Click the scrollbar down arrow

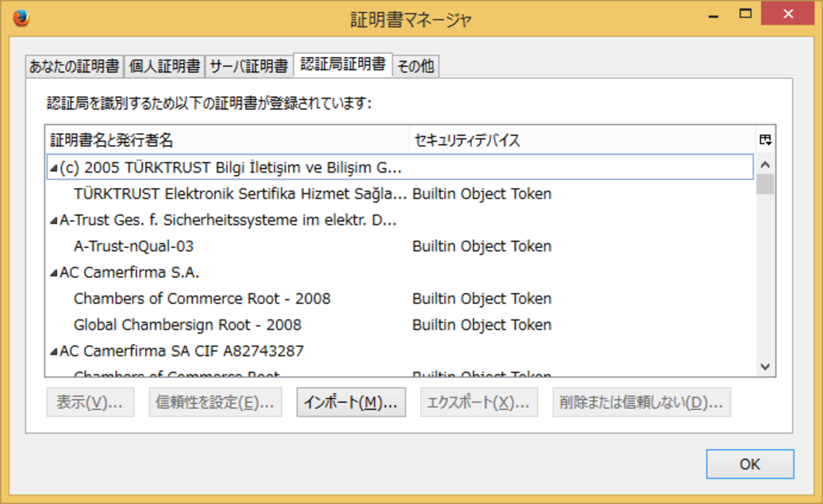coord(765,367)
